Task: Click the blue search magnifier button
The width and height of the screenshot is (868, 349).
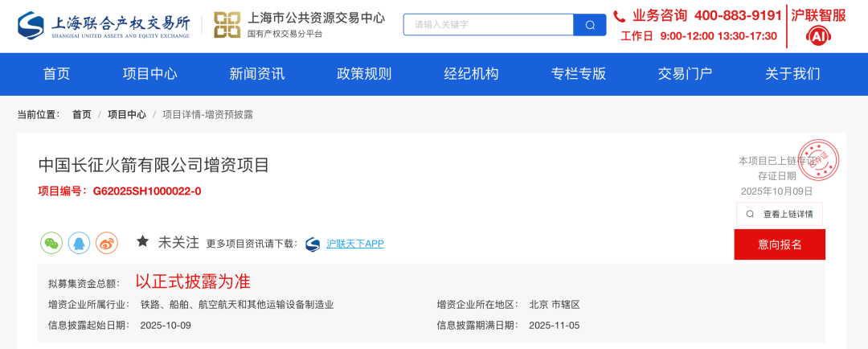Action: coord(590,25)
